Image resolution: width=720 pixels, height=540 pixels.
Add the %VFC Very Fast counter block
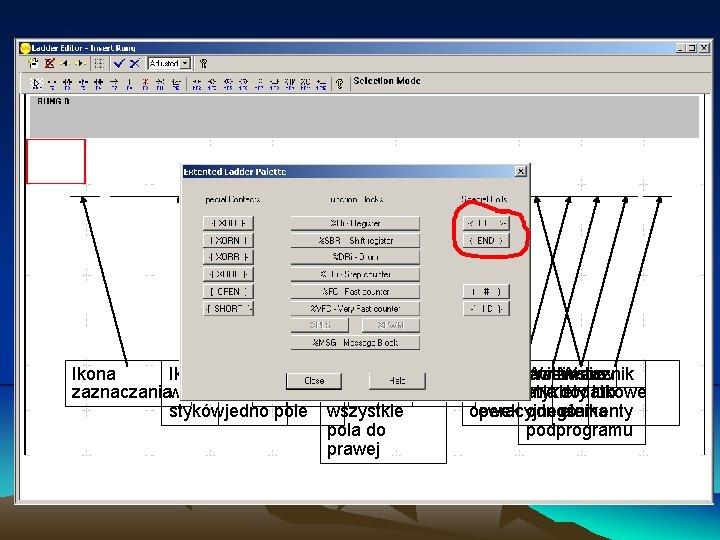(x=355, y=309)
